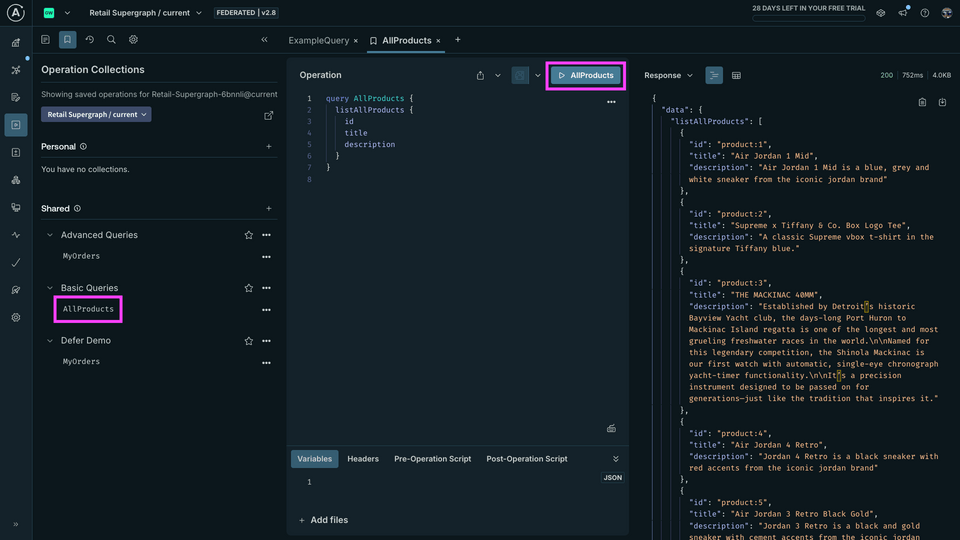Collapse the Advanced Queries collection
The height and width of the screenshot is (540, 960).
pyautogui.click(x=50, y=235)
